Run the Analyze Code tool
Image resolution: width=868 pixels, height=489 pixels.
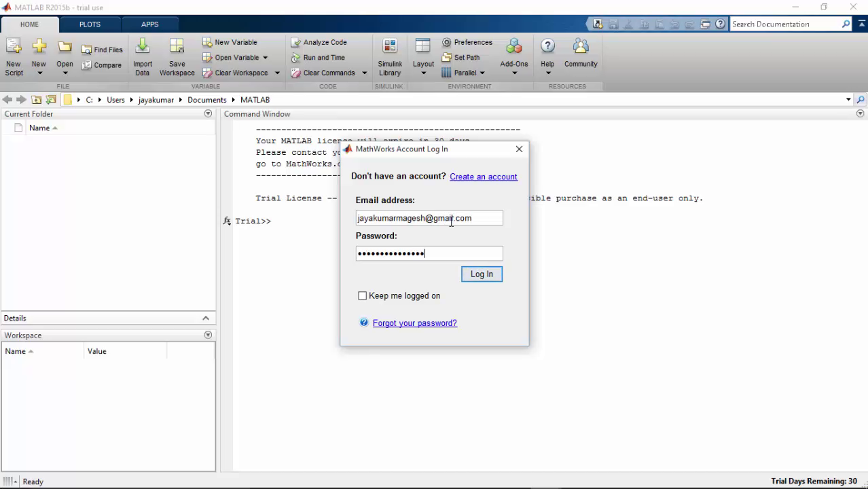tap(319, 42)
